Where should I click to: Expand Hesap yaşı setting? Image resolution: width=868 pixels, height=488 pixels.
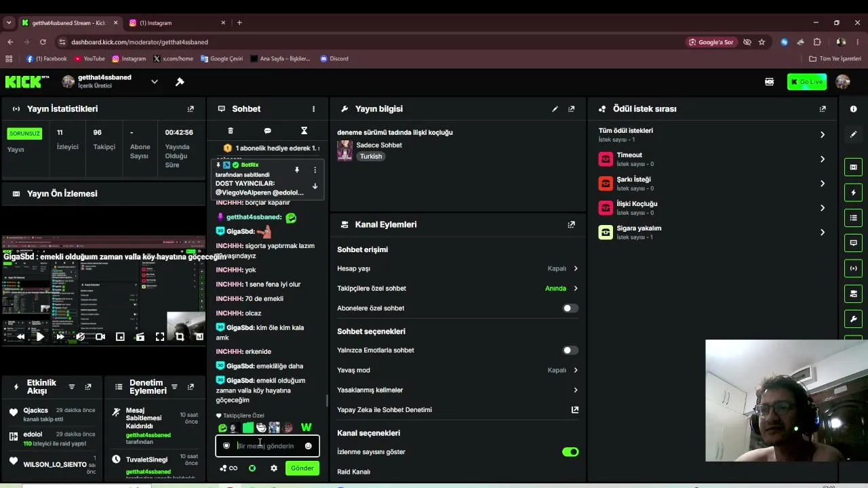[x=576, y=268]
